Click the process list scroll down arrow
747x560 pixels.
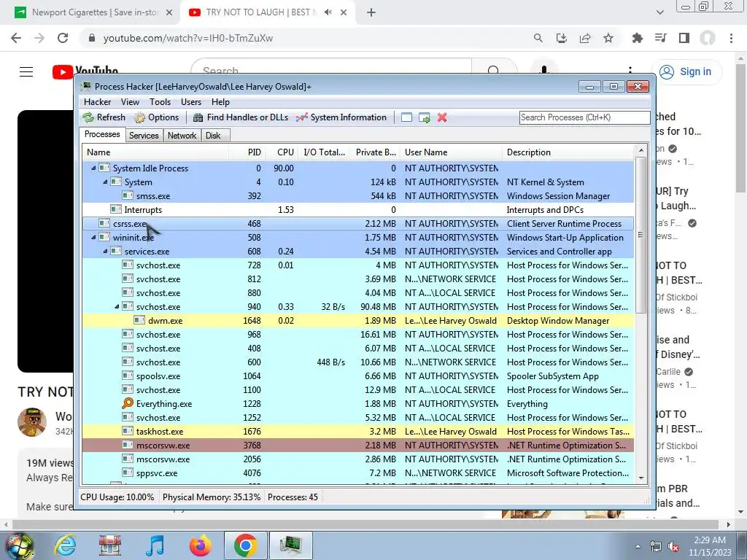(641, 478)
